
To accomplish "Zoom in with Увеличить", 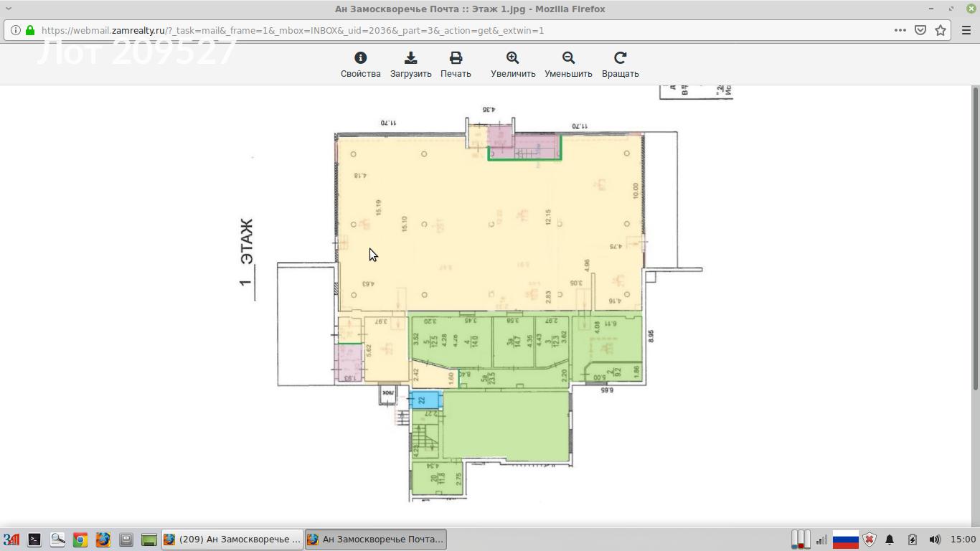I will (x=513, y=65).
